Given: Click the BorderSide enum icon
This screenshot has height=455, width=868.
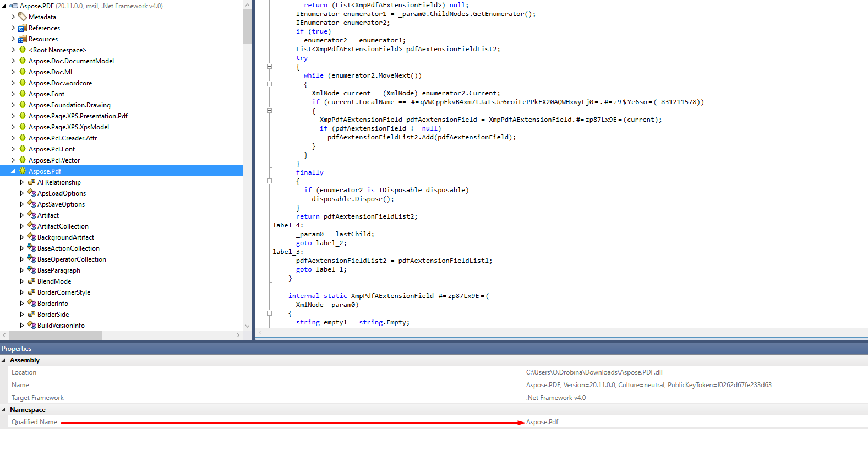Looking at the screenshot, I should tap(31, 314).
